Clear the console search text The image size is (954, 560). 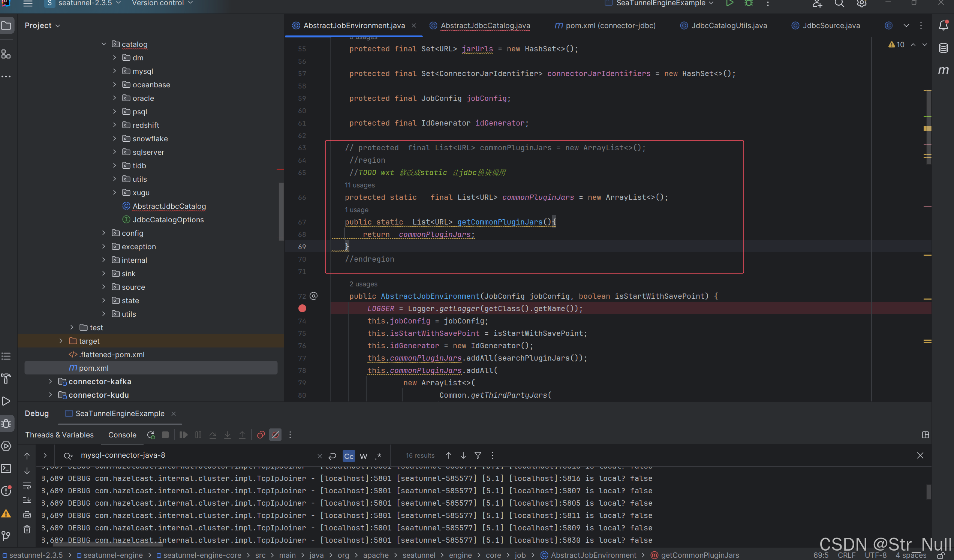(319, 456)
